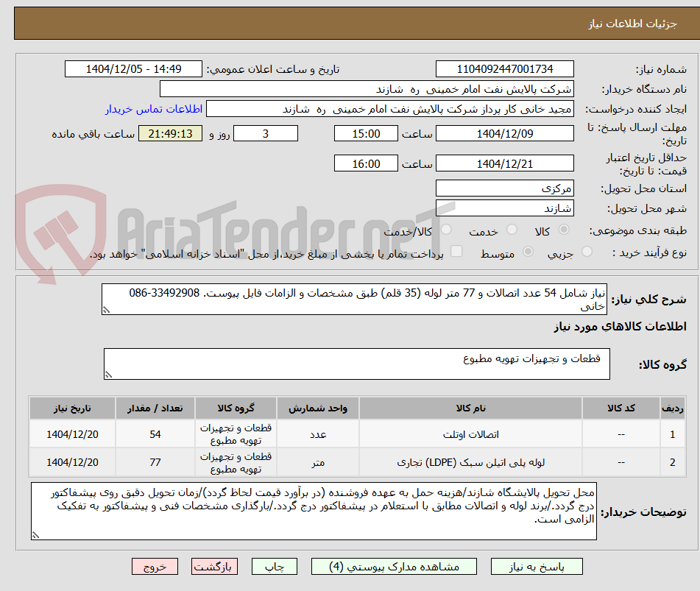The height and width of the screenshot is (591, 700).
Task: Click the date cell in row 1
Action: pyautogui.click(x=72, y=434)
